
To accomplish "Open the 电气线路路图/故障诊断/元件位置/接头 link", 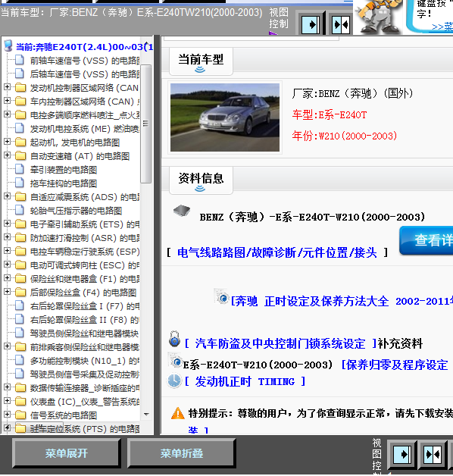I will pyautogui.click(x=276, y=252).
